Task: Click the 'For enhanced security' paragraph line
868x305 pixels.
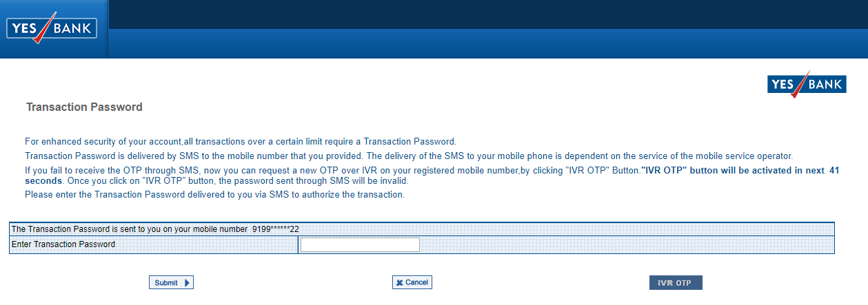Action: click(x=240, y=141)
